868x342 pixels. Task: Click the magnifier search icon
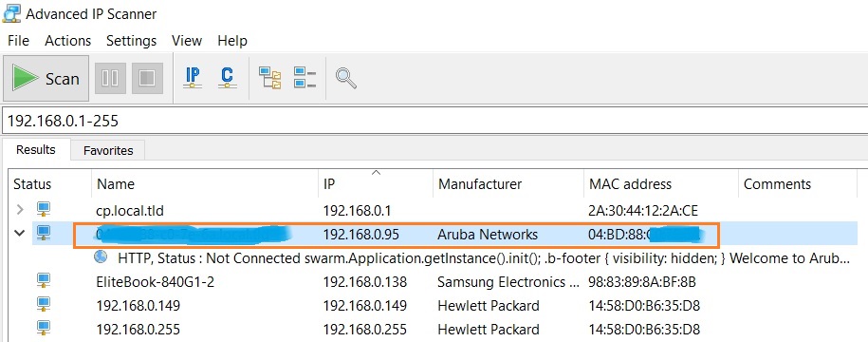[x=345, y=78]
